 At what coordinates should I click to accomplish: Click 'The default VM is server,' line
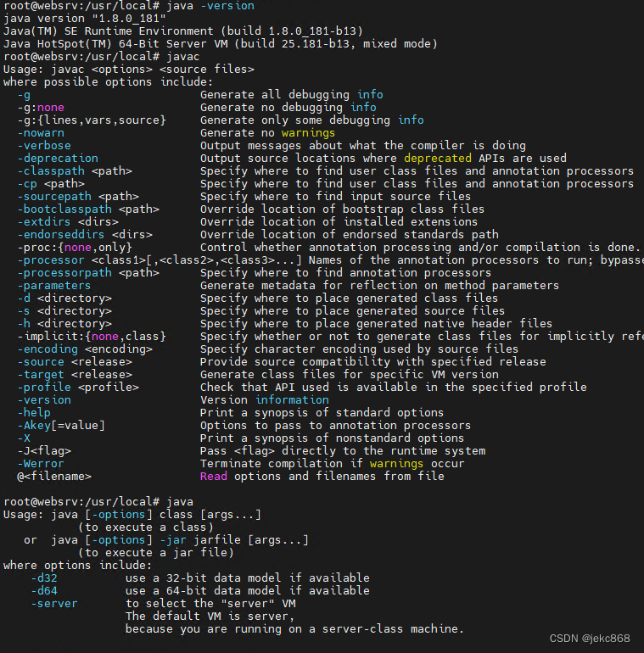pos(210,617)
